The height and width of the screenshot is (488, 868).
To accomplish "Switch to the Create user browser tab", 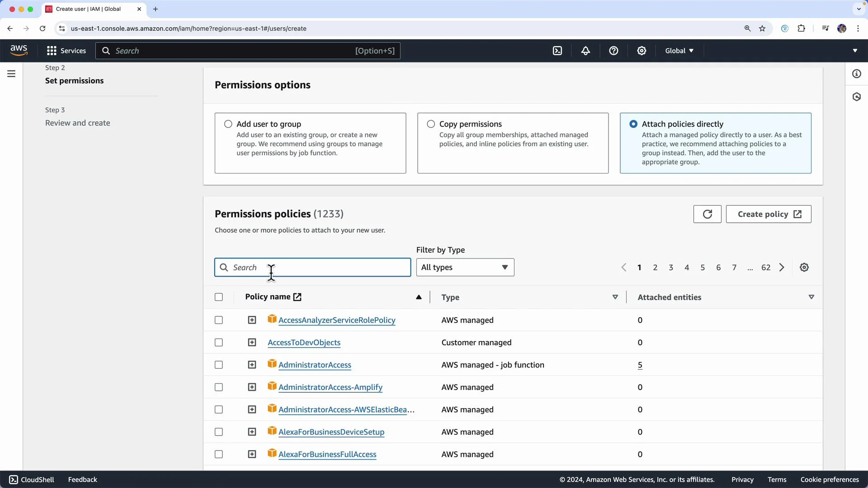I will tap(94, 9).
